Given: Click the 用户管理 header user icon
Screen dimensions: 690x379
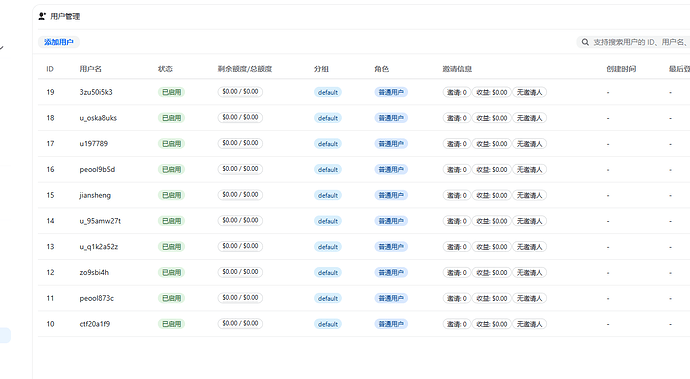Looking at the screenshot, I should click(x=42, y=16).
